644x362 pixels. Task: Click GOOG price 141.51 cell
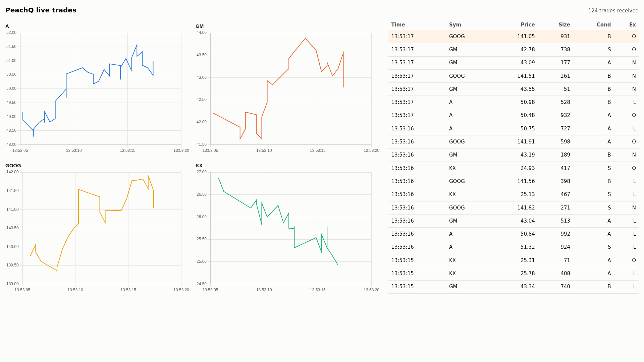coord(526,76)
